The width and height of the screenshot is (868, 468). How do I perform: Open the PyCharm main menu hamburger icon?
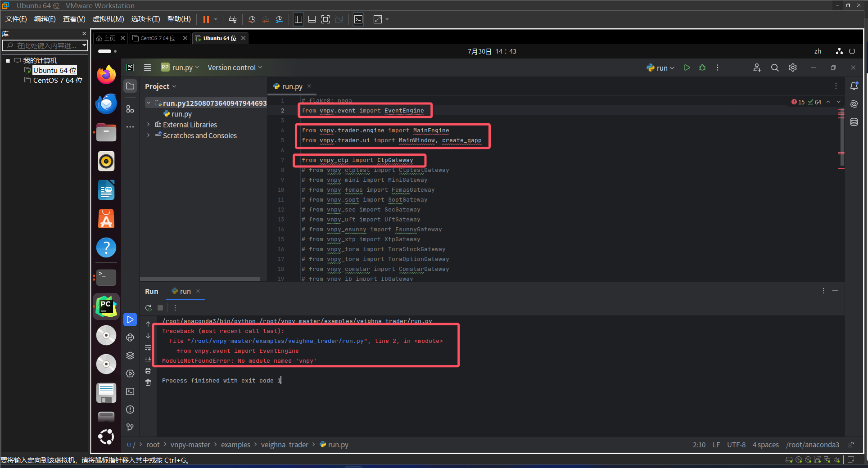click(148, 67)
